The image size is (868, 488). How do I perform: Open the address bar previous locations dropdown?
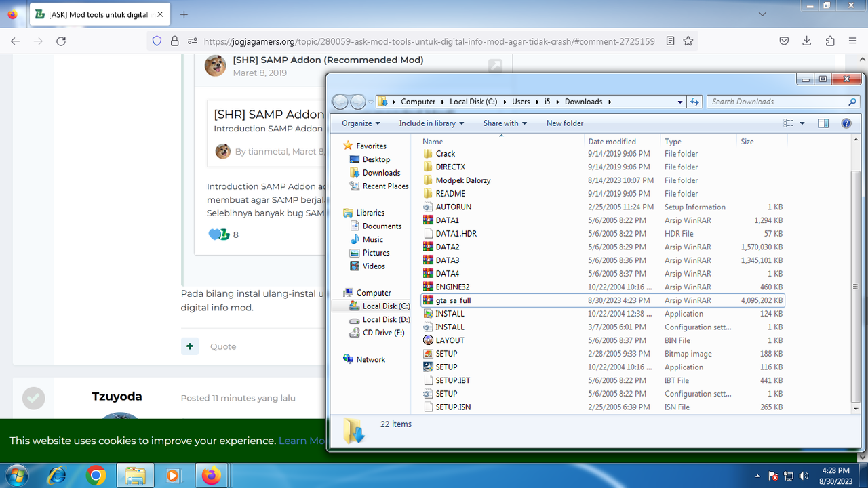point(680,102)
